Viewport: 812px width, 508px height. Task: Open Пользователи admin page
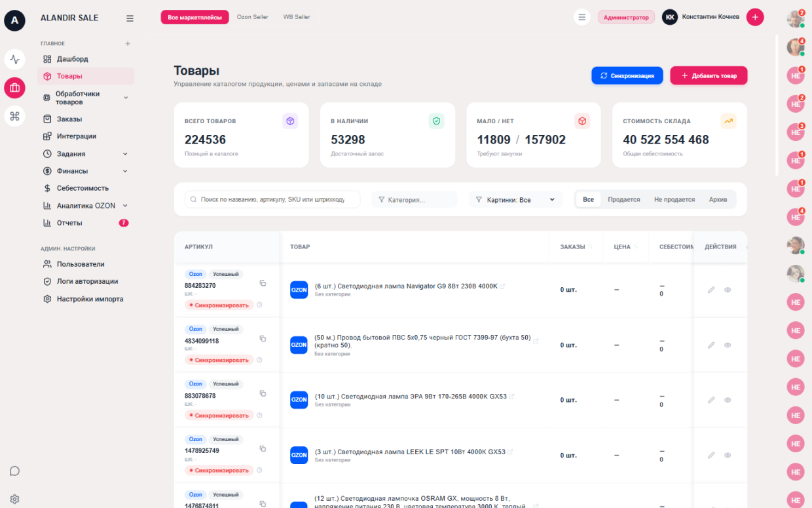pyautogui.click(x=86, y=264)
